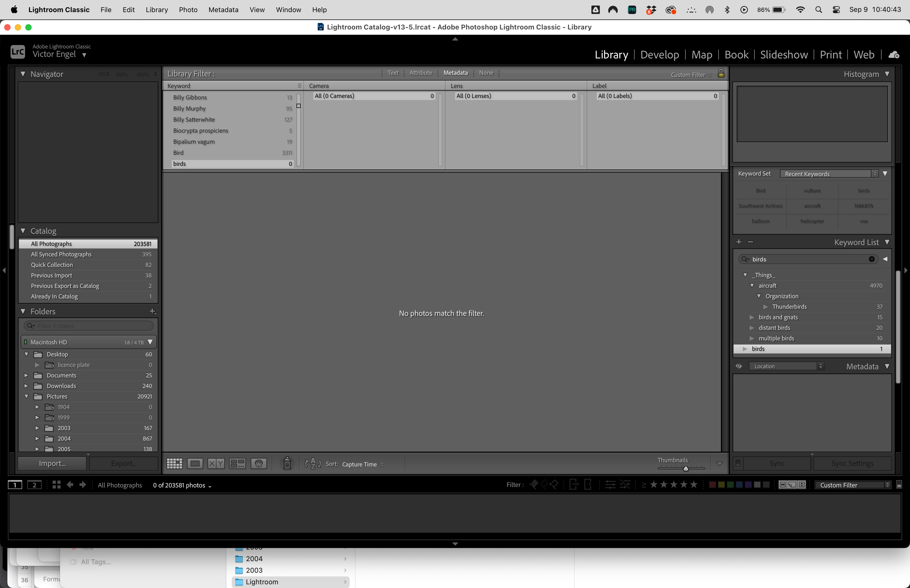Switch to Loupe view icon

[x=195, y=464]
